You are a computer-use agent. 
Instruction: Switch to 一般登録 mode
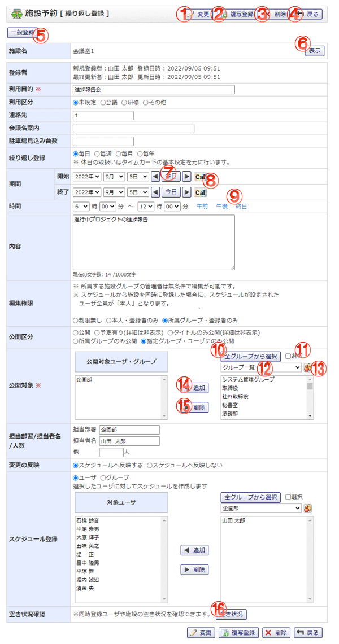click(23, 32)
